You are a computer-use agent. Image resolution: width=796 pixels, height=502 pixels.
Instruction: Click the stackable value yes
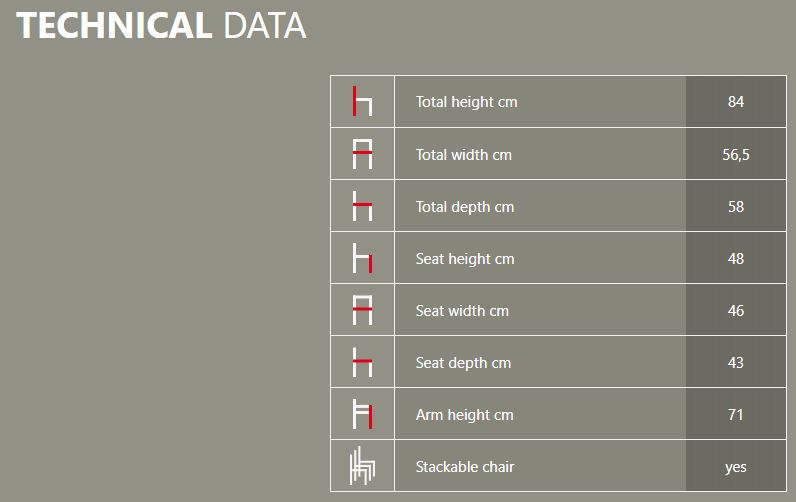tap(736, 467)
